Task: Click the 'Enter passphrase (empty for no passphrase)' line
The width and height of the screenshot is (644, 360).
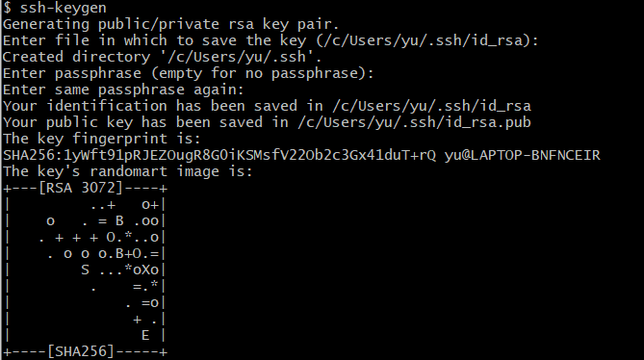Action: tap(188, 73)
